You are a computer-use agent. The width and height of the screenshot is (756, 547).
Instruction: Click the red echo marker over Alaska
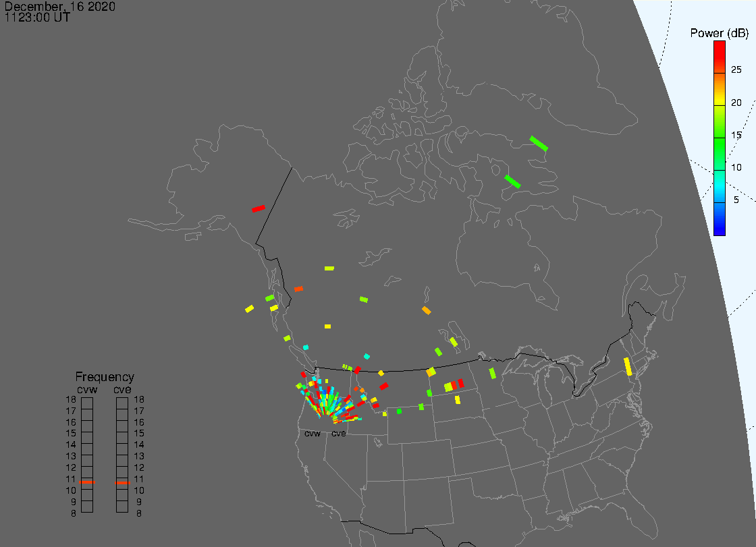[x=259, y=208]
